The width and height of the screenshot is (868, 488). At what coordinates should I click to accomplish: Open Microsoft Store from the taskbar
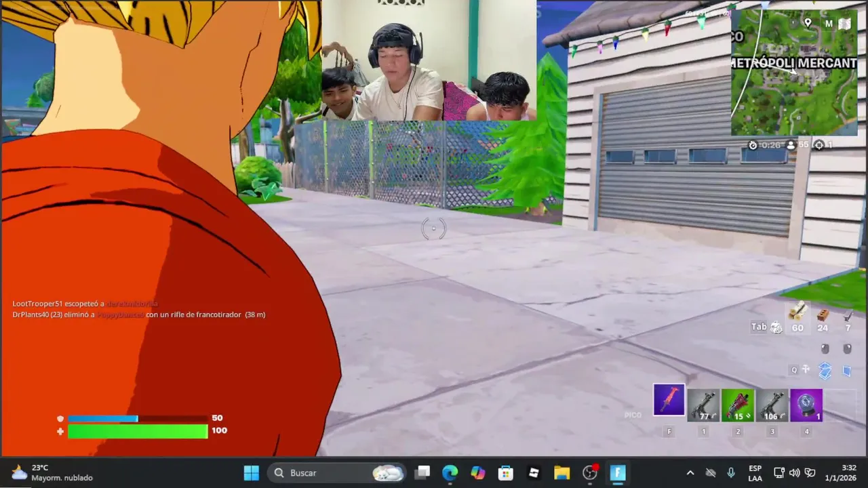(506, 472)
